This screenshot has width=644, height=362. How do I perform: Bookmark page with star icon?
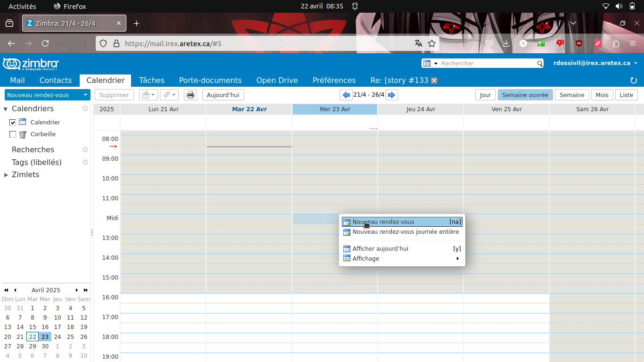[432, 43]
